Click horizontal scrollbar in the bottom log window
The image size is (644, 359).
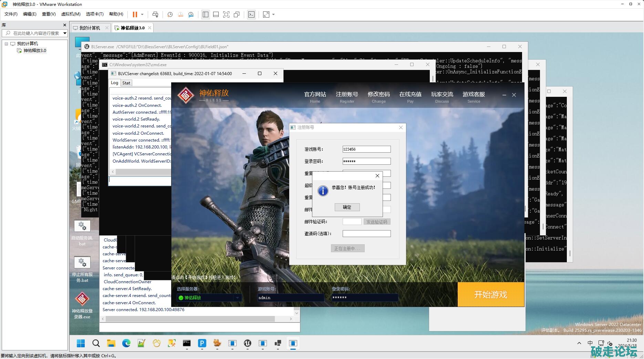[190, 319]
